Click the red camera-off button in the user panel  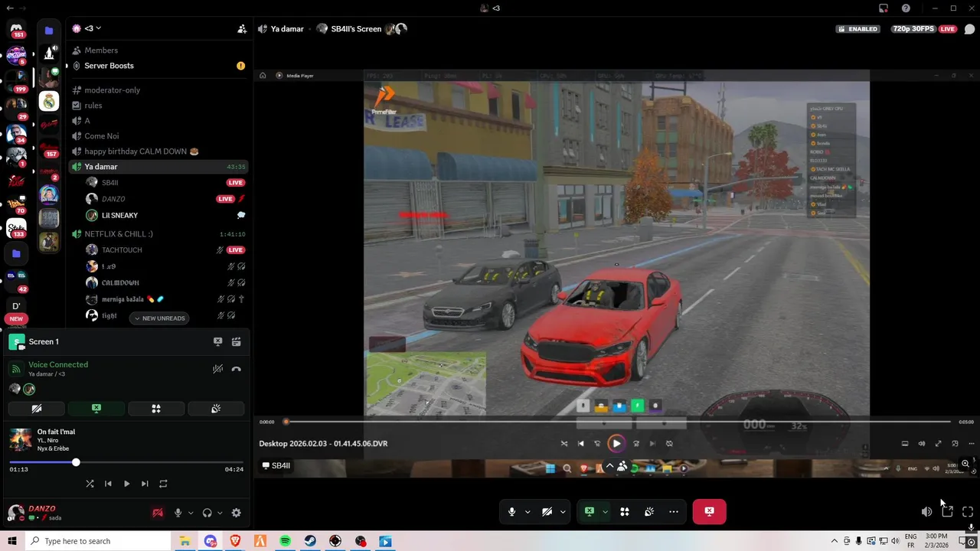[158, 514]
